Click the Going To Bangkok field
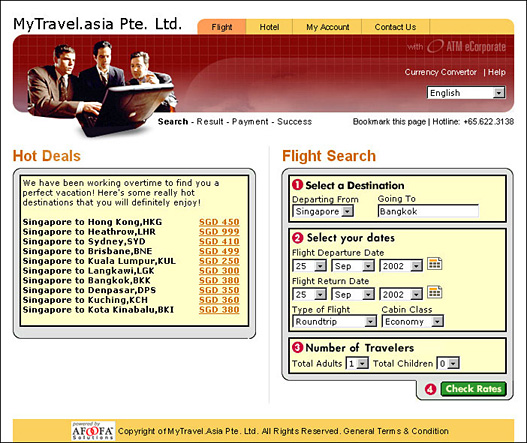The width and height of the screenshot is (527, 443). pos(429,211)
